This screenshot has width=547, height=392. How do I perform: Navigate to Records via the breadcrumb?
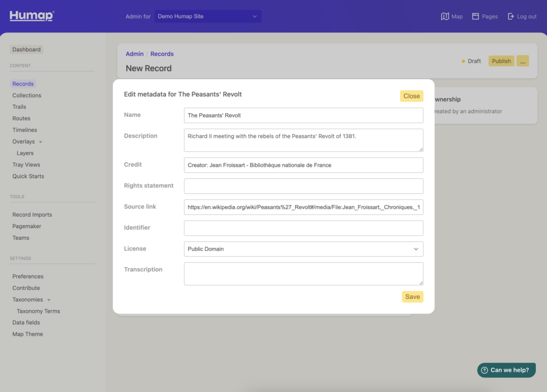pyautogui.click(x=162, y=53)
